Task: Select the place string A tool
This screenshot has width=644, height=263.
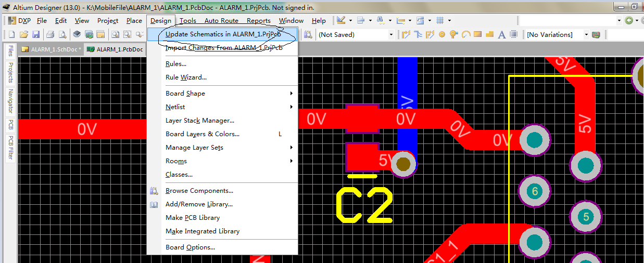Action: 502,34
